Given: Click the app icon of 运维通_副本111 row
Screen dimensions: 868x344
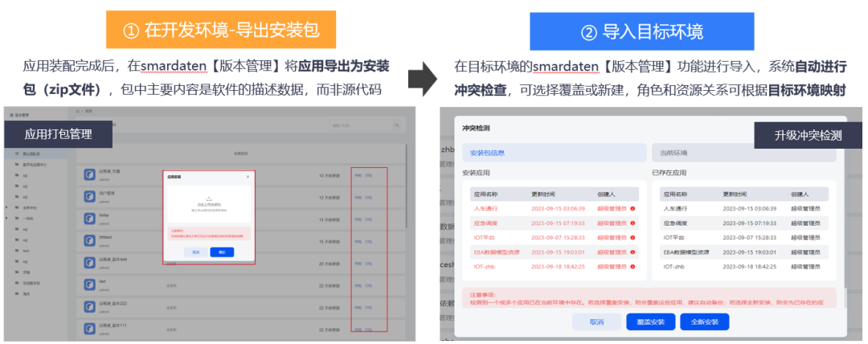Looking at the screenshot, I should tap(90, 328).
